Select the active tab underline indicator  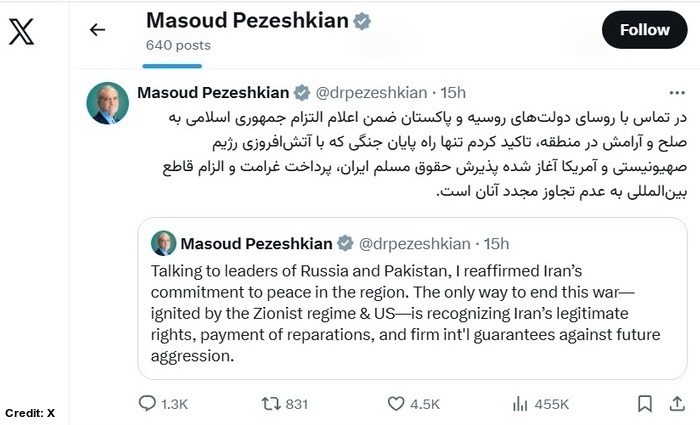tap(186, 66)
